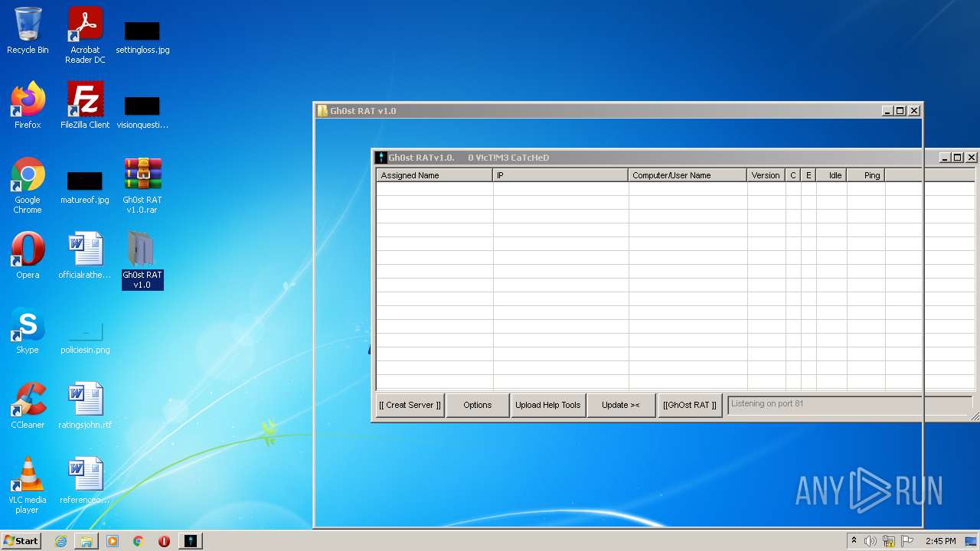
Task: Open Firefox desktop shortcut
Action: [28, 106]
